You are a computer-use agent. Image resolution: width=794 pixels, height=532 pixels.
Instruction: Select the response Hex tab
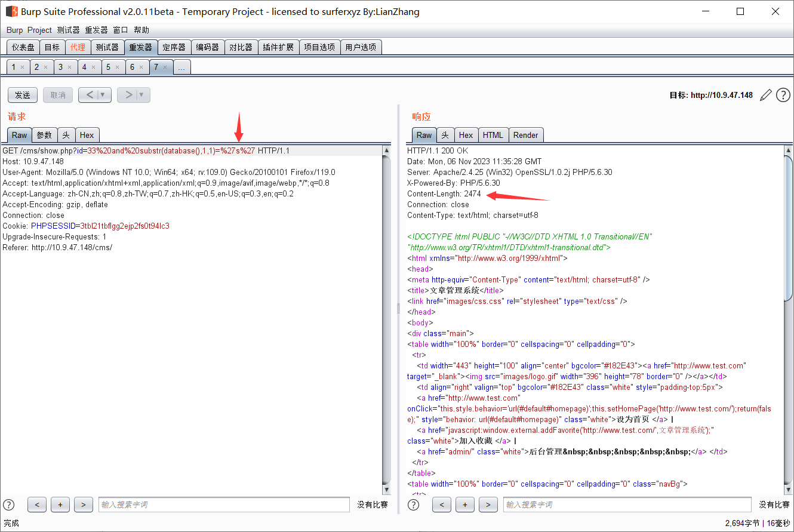coord(466,135)
